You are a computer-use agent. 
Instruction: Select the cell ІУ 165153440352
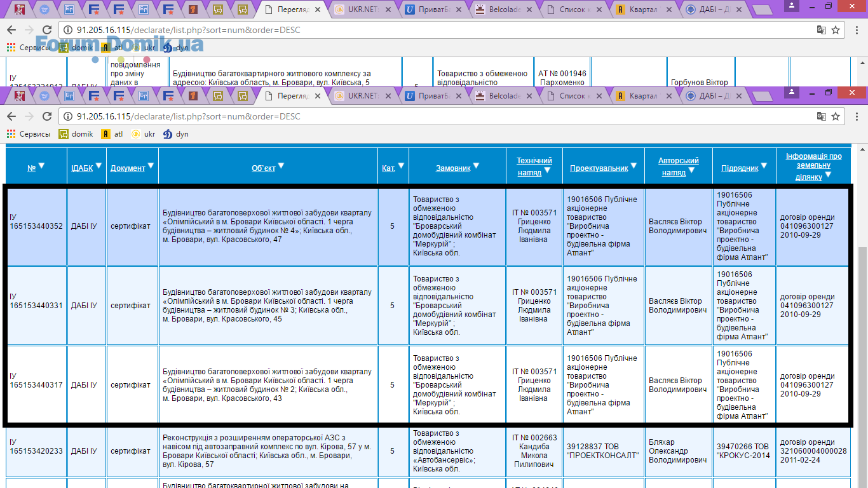pos(36,227)
